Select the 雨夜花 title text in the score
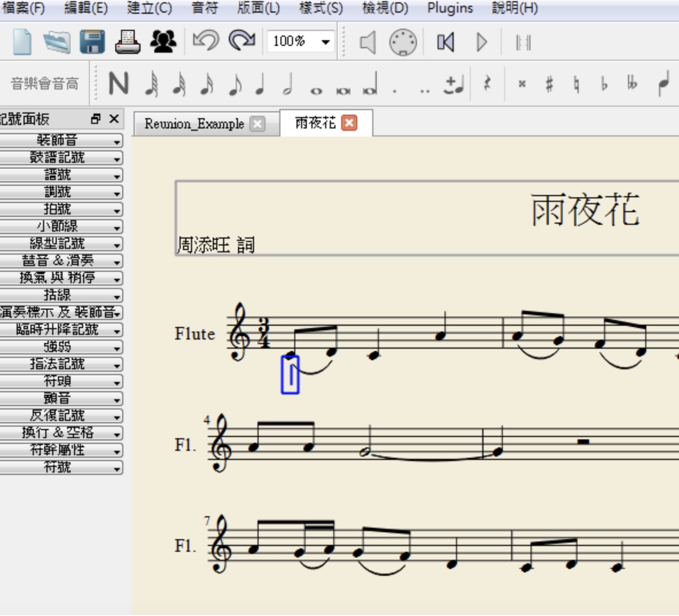 pos(585,210)
